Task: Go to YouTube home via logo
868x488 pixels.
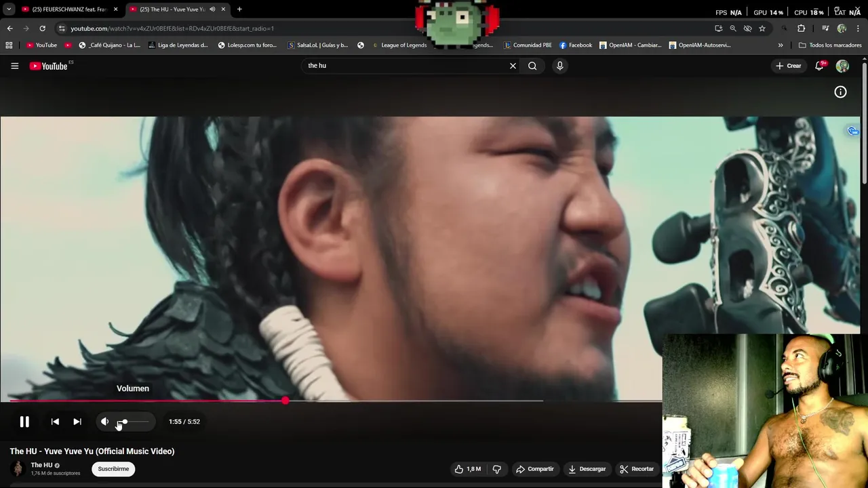Action: point(49,66)
